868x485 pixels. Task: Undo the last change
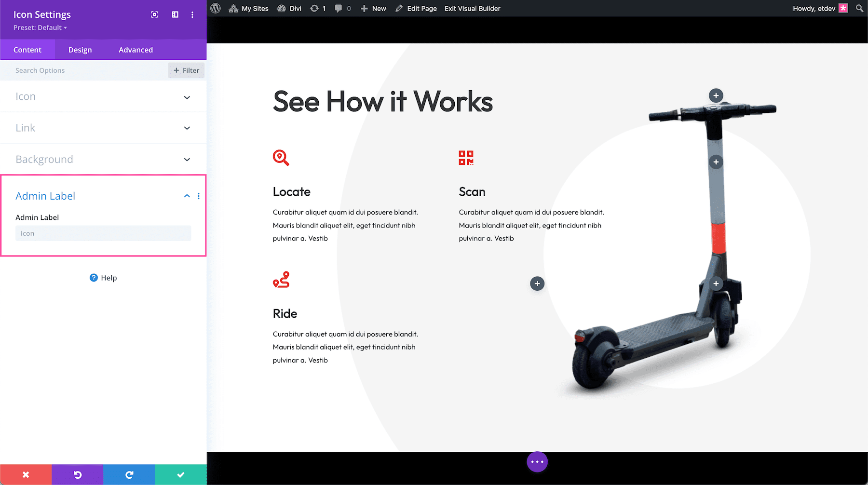coord(77,474)
